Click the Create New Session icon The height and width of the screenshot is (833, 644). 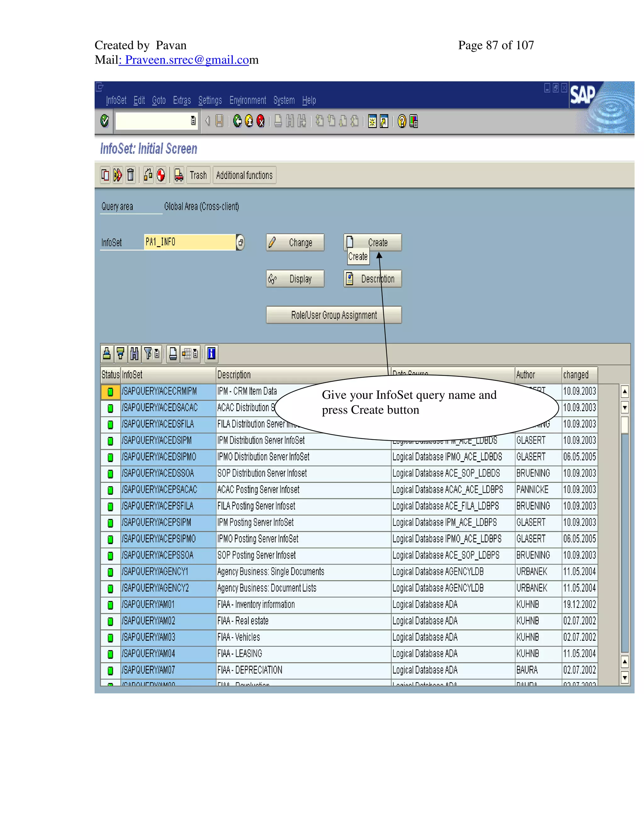click(x=372, y=122)
